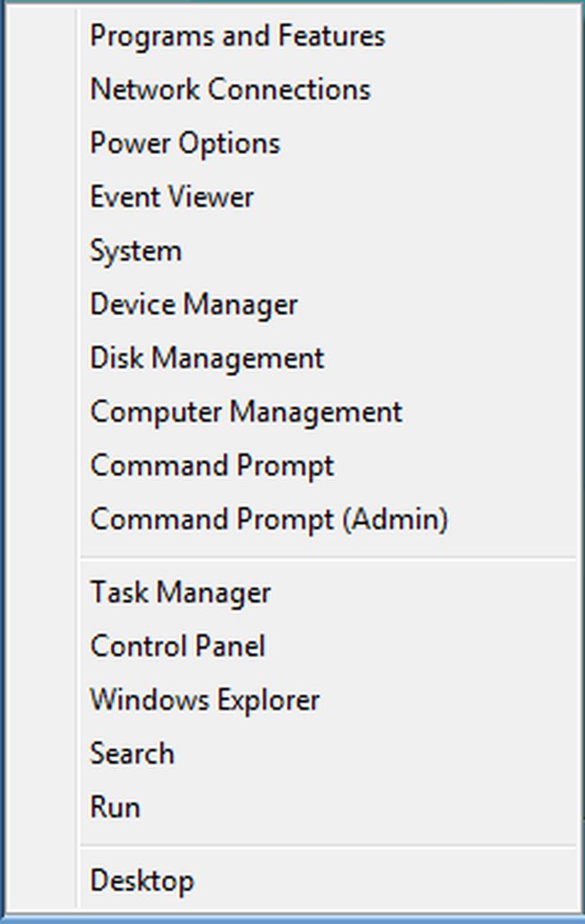The height and width of the screenshot is (924, 585).
Task: Click Run to execute a command
Action: click(114, 808)
